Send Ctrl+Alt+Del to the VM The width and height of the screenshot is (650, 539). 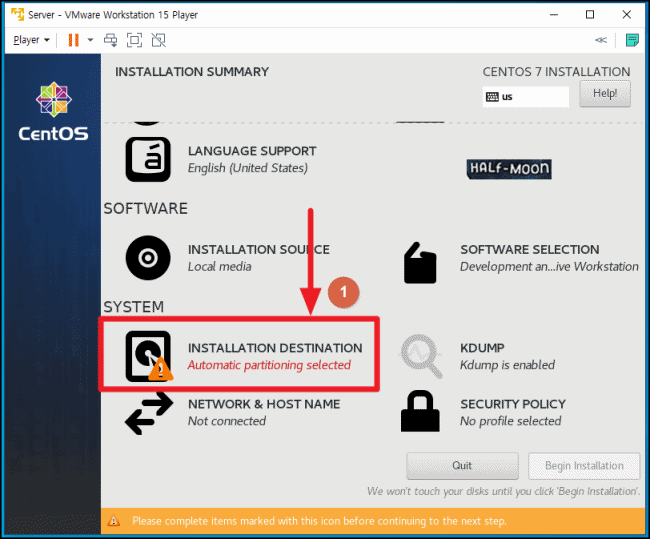[111, 40]
